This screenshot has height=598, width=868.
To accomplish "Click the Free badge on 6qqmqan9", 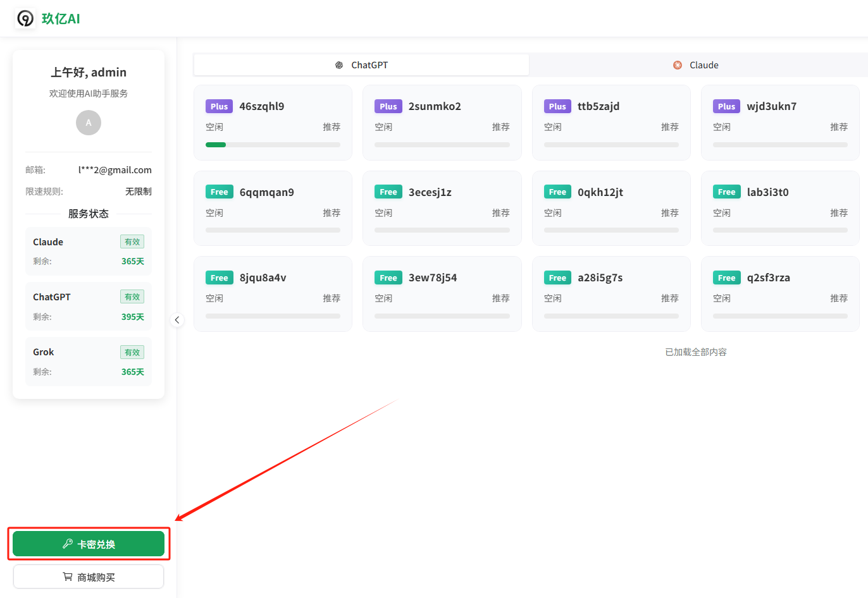I will [220, 192].
